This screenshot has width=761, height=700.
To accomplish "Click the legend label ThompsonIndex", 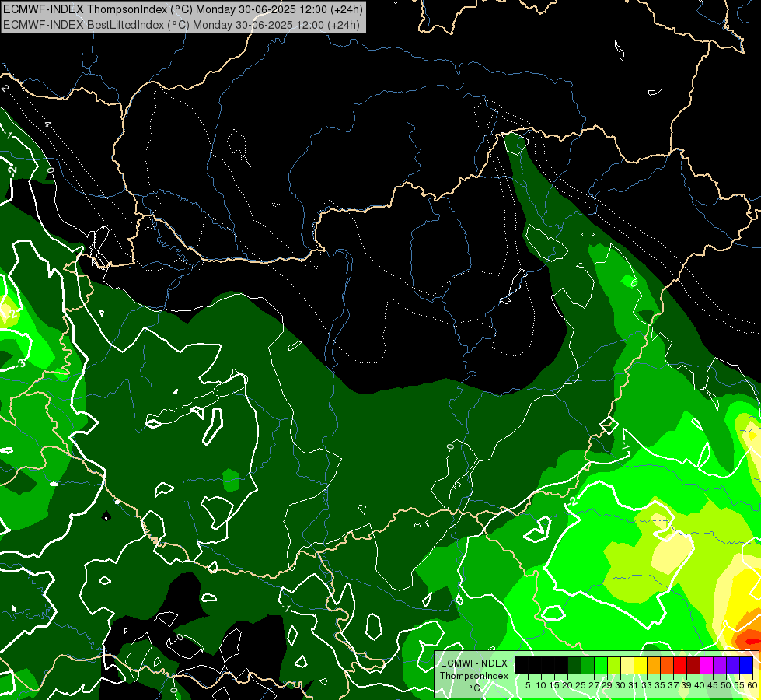I will click(x=474, y=676).
